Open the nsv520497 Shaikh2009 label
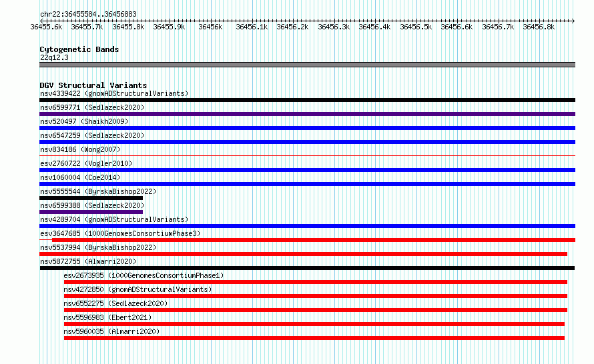Viewport: 594px width, 364px height. pos(84,121)
